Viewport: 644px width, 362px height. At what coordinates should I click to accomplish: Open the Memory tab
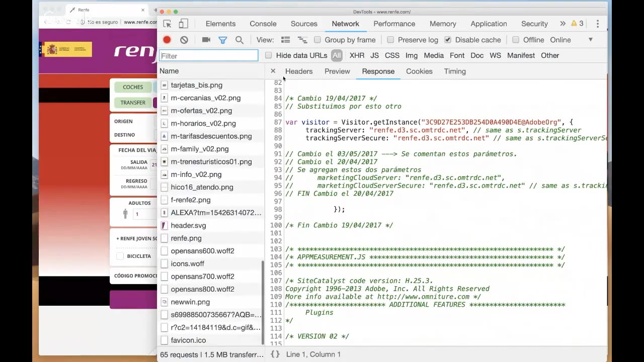point(443,24)
